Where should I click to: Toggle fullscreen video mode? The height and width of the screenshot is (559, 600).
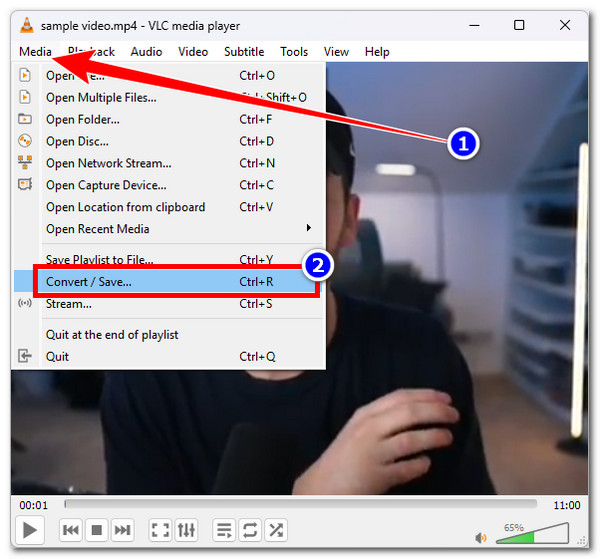tap(160, 530)
